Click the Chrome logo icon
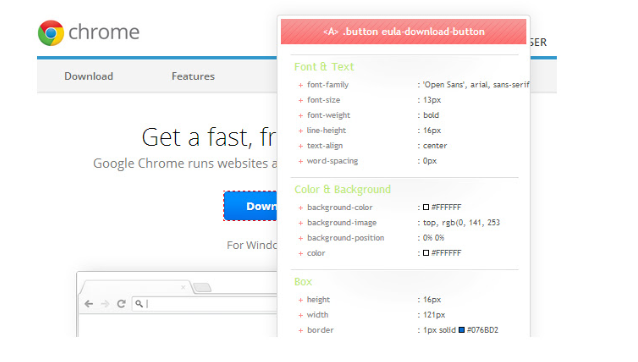 (x=51, y=33)
